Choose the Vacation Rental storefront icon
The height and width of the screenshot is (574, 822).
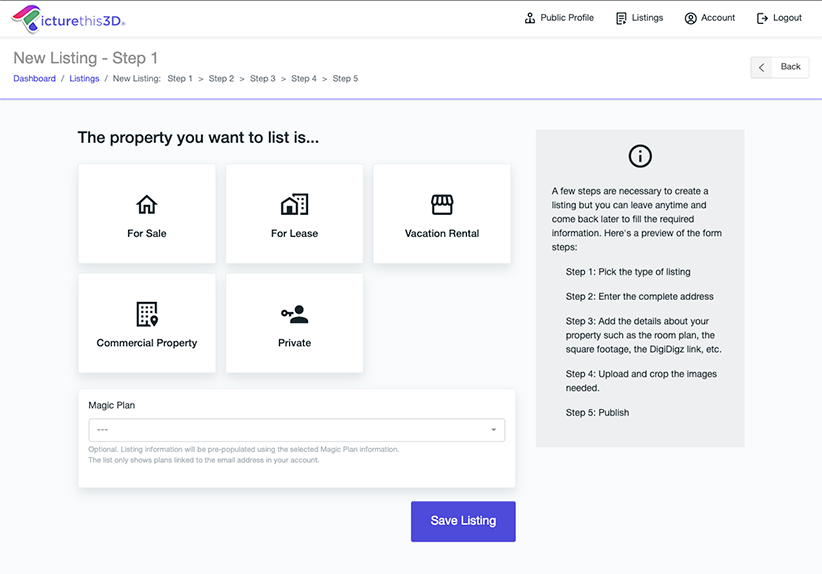tap(442, 205)
